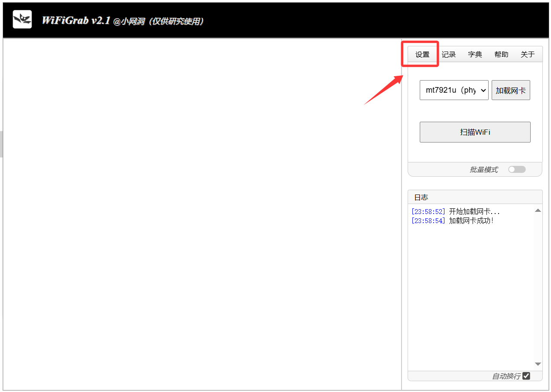
Task: Click the 自动换行 label text
Action: coord(506,376)
